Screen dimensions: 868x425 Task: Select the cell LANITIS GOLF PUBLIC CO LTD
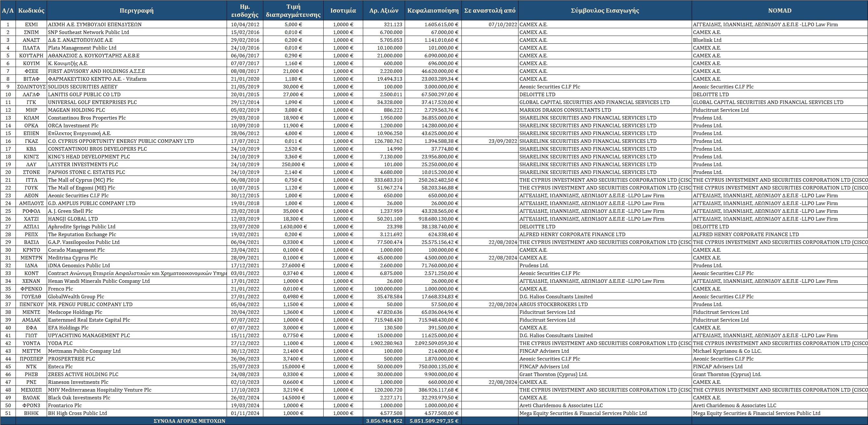point(137,95)
